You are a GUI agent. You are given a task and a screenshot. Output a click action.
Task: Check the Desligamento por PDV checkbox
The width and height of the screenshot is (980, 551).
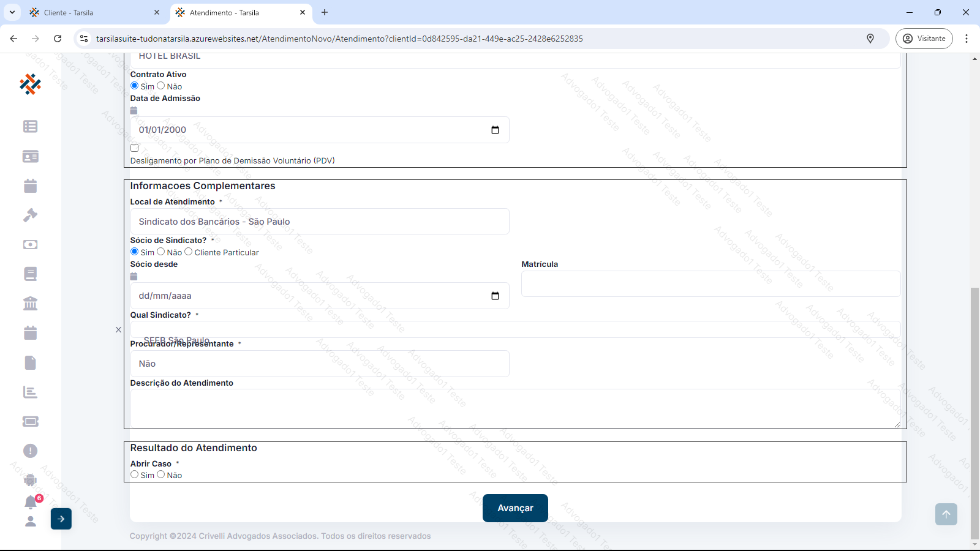pos(135,148)
